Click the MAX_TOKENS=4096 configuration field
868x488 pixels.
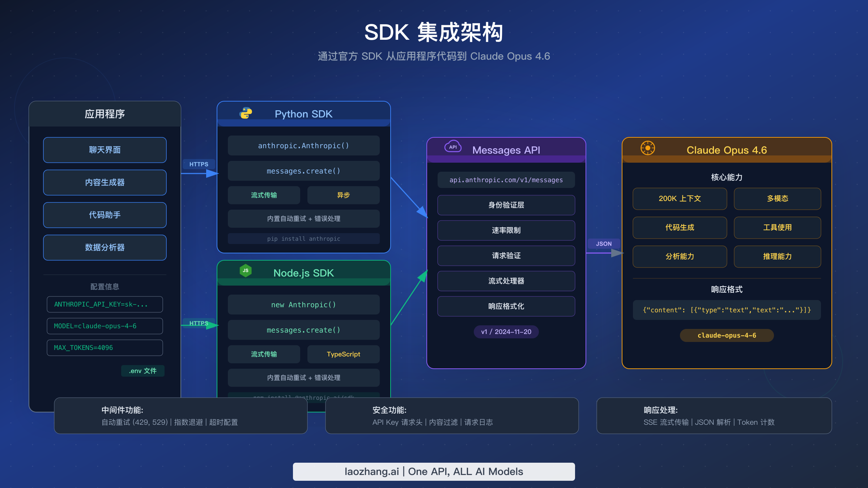105,347
